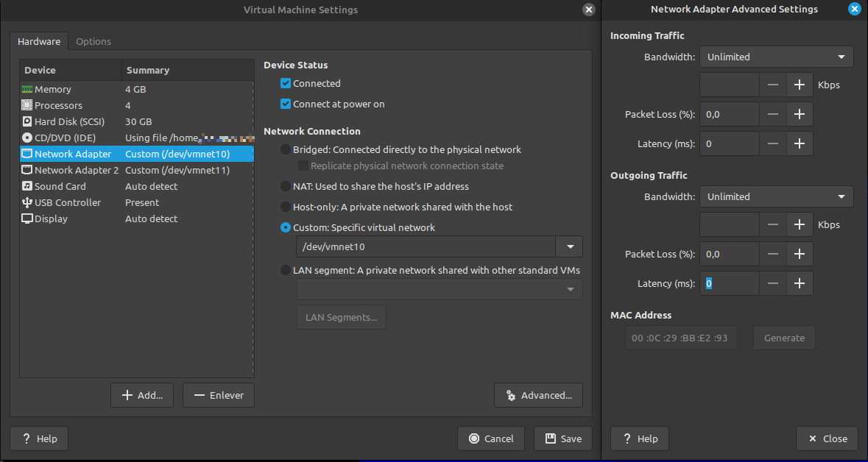This screenshot has width=868, height=462.
Task: Uncheck the Connected checkbox
Action: (286, 84)
